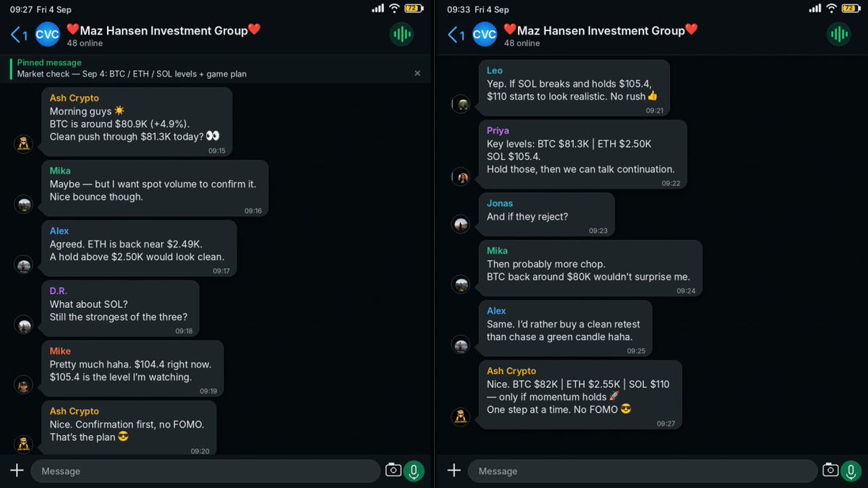Click the left Message input field
Screen dimensions: 868x488
coord(205,471)
